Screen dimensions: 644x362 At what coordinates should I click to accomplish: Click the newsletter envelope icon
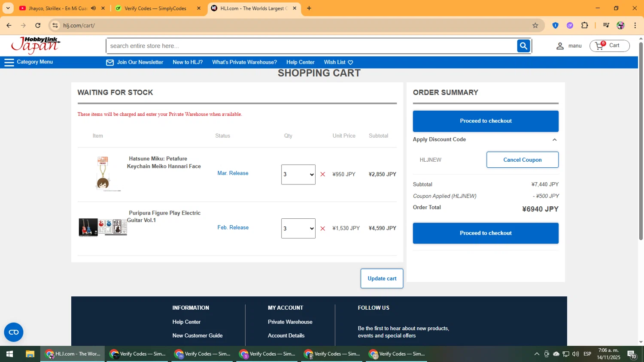pos(110,63)
